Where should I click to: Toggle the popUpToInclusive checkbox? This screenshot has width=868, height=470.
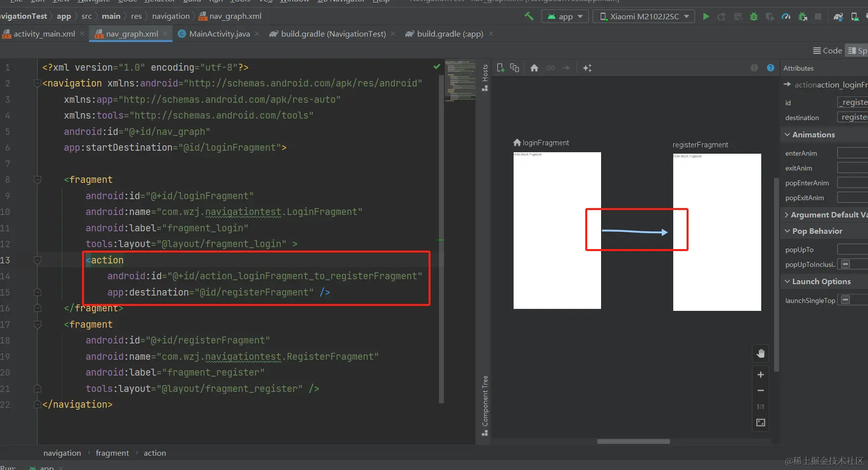tap(846, 264)
